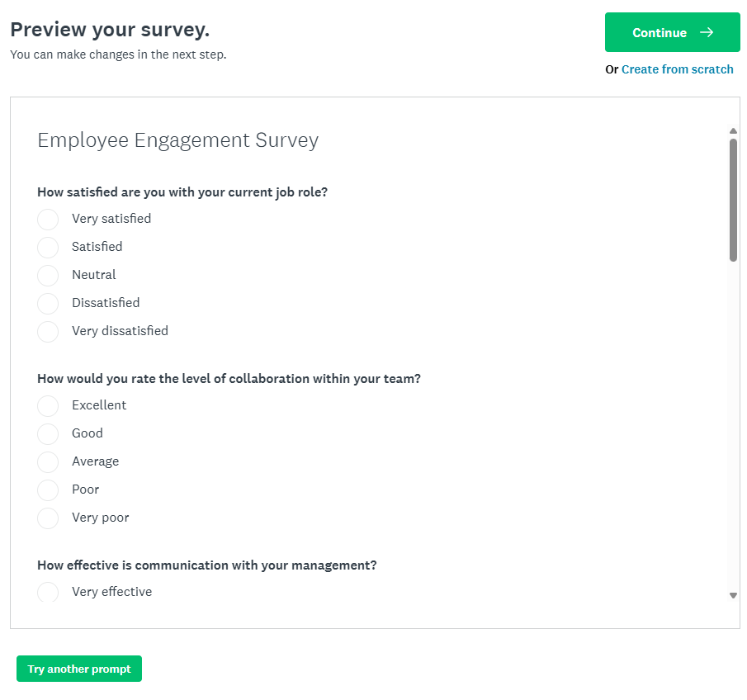Click the up arrow on the scrollbar
Image resolution: width=747 pixels, height=700 pixels.
tap(733, 130)
